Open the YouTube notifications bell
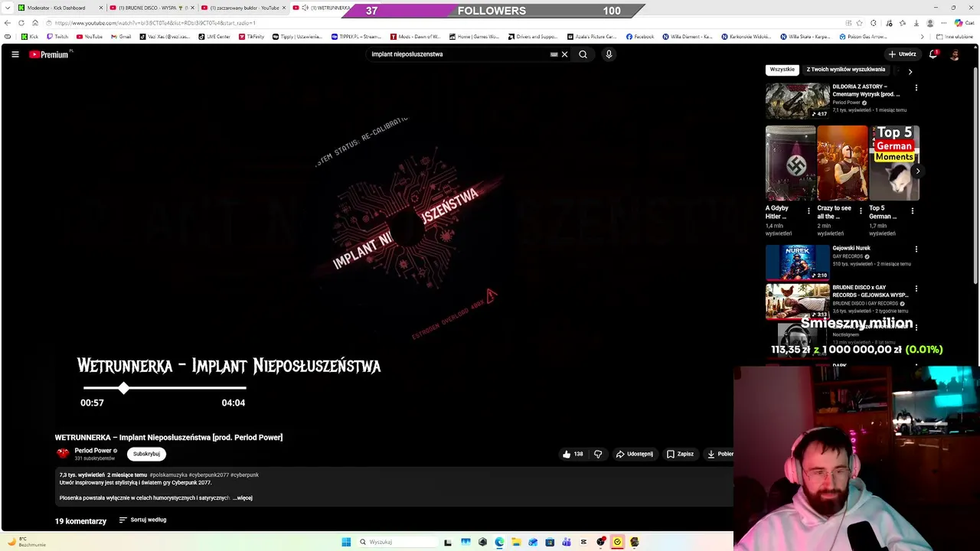The width and height of the screenshot is (980, 551). (933, 54)
